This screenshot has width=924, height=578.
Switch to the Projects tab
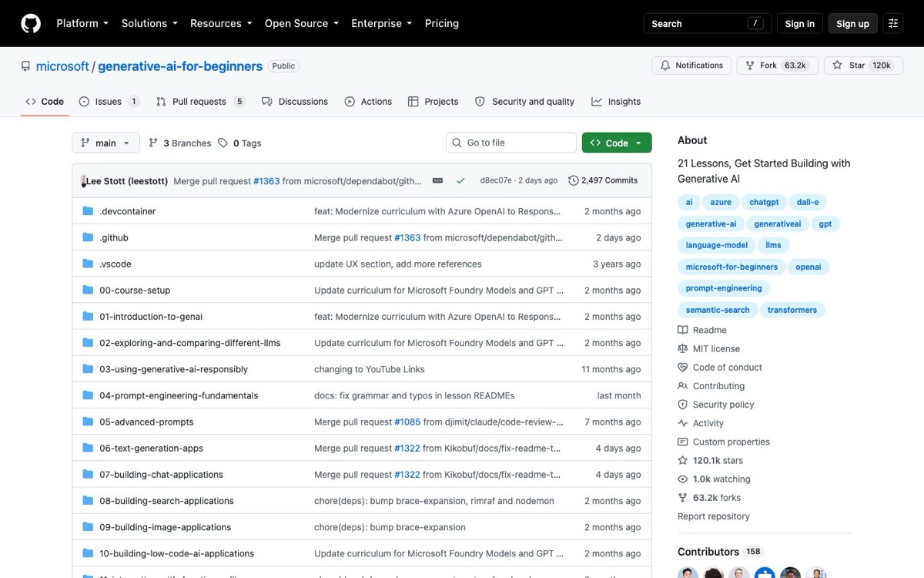point(434,102)
